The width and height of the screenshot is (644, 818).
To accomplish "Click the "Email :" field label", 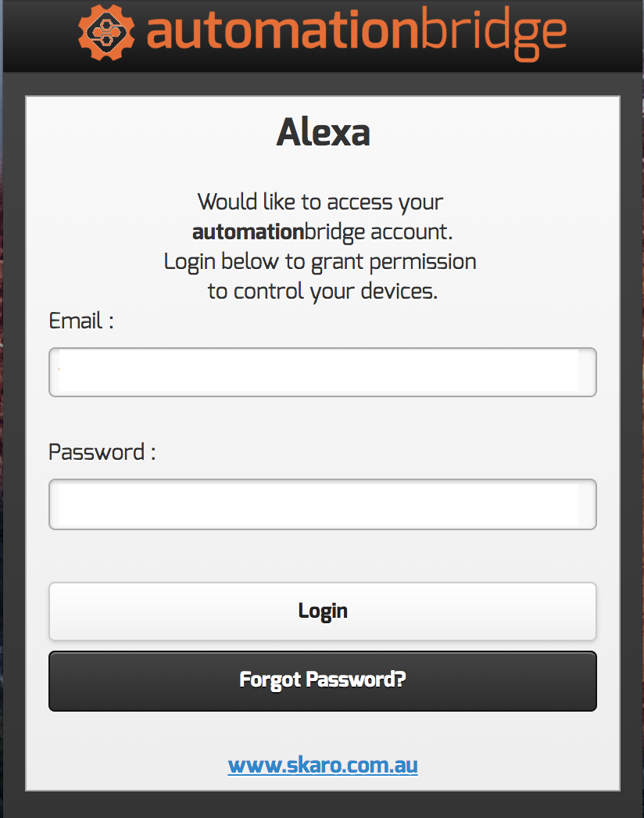I will click(x=81, y=321).
